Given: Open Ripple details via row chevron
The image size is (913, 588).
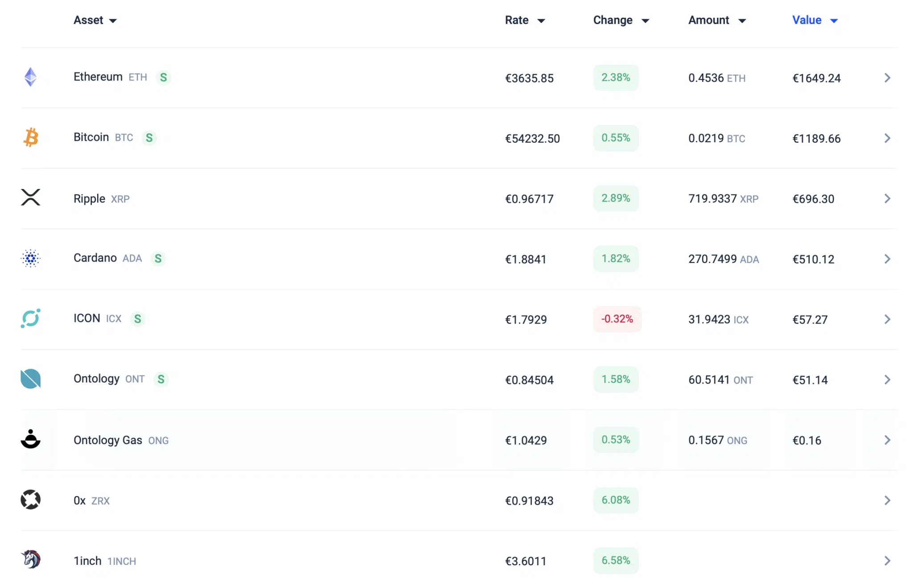Looking at the screenshot, I should click(x=887, y=198).
